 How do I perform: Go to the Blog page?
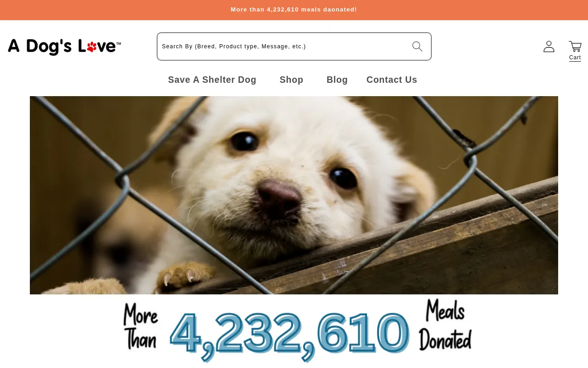(x=337, y=80)
